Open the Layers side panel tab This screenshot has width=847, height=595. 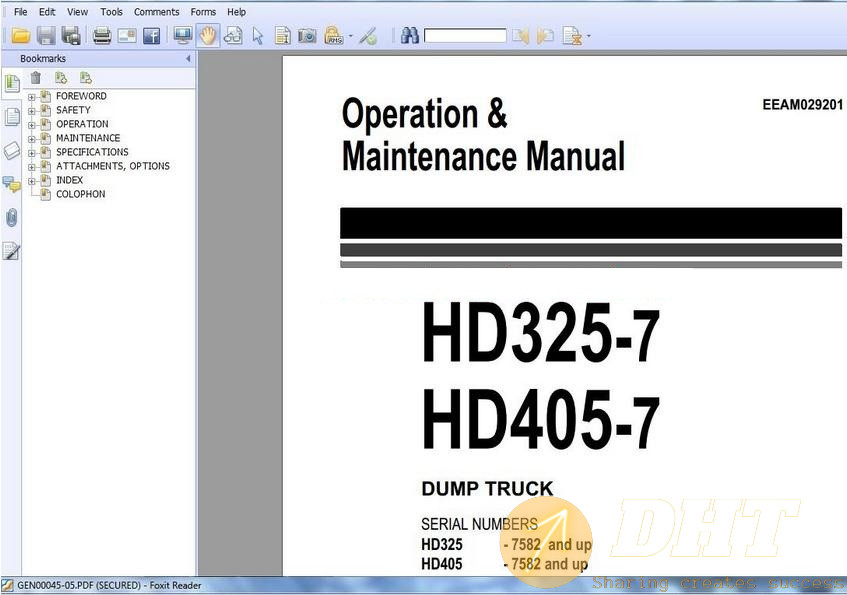pyautogui.click(x=11, y=150)
